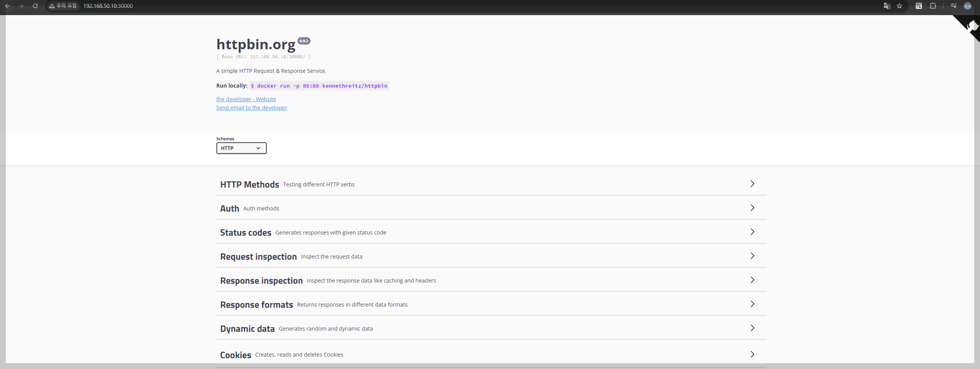Select the docker run command snippet

(x=319, y=86)
